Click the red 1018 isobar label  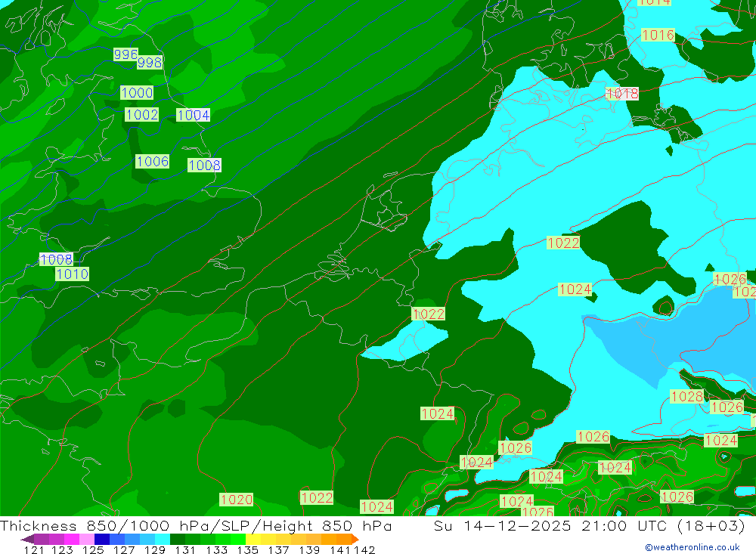click(622, 94)
